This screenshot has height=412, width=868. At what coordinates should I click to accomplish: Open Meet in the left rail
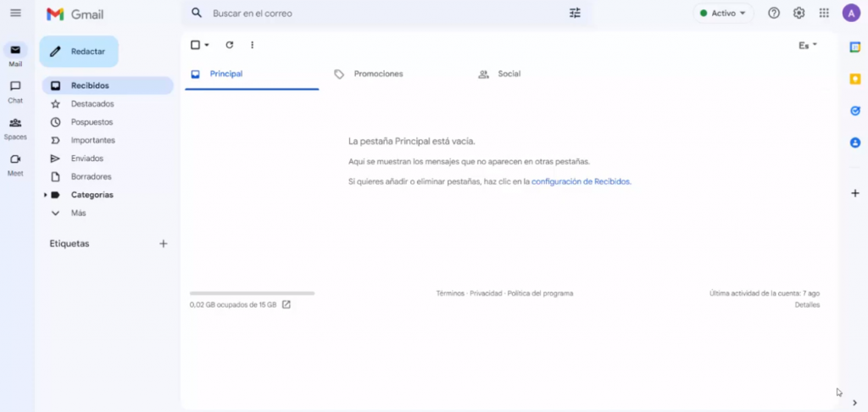[x=15, y=164]
